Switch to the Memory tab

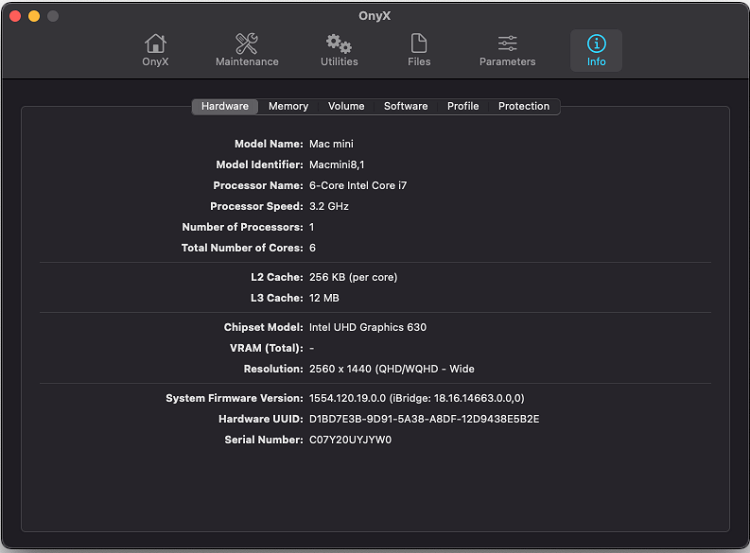pos(288,106)
